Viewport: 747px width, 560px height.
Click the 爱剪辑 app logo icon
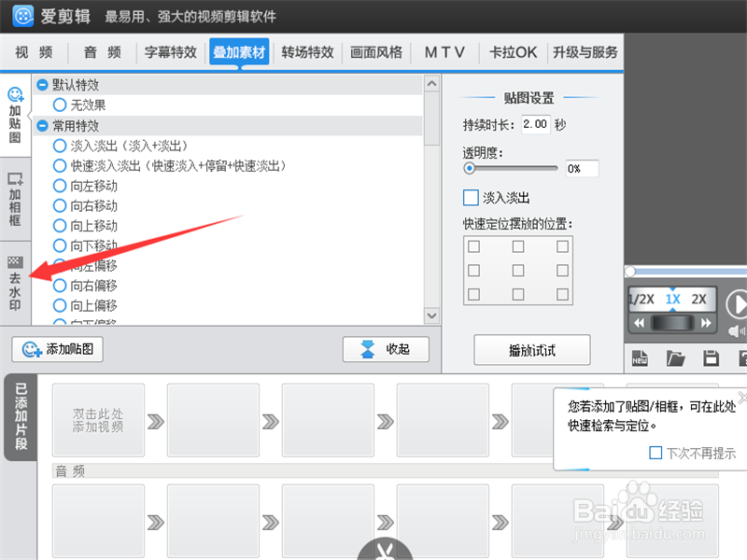(22, 16)
